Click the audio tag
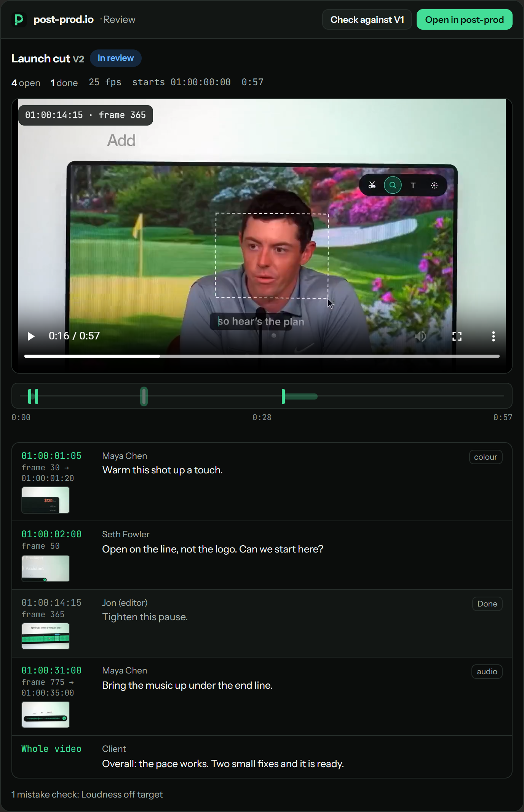This screenshot has height=812, width=524. tap(487, 672)
